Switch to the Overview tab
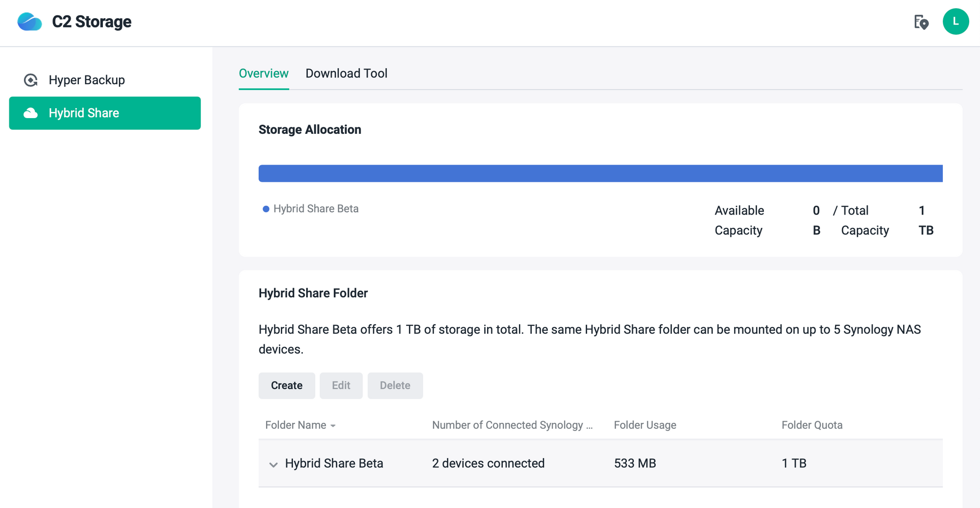 pos(264,73)
